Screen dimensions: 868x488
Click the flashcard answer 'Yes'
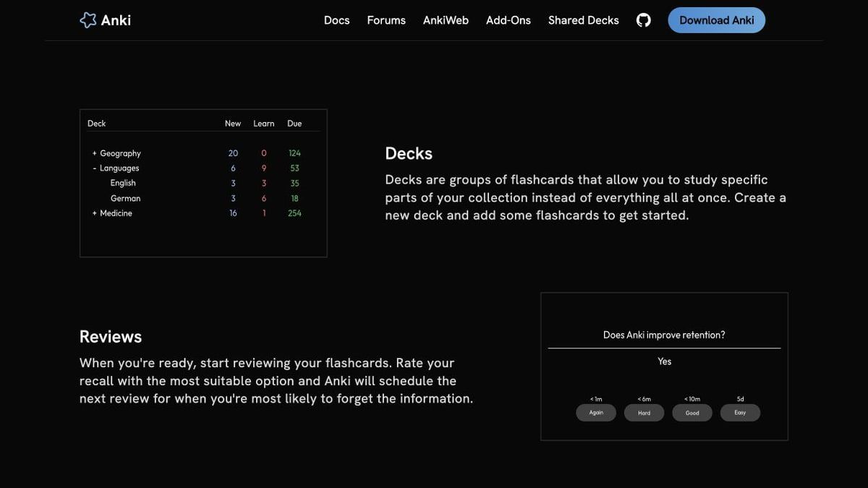pyautogui.click(x=664, y=361)
